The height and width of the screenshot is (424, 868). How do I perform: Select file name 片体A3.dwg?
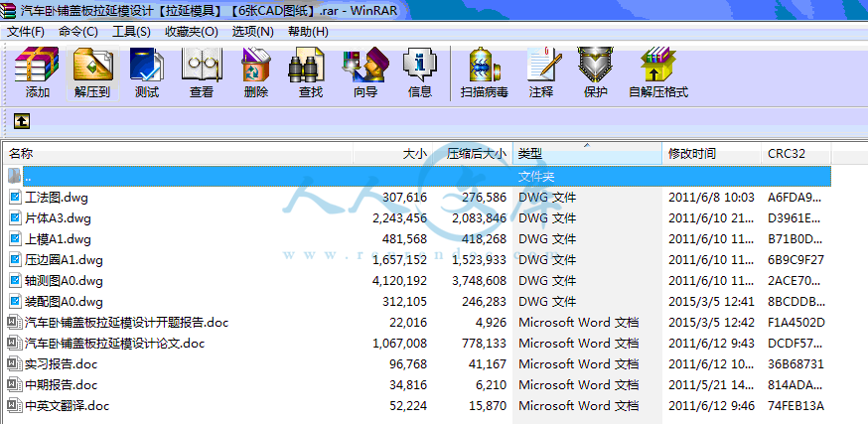coord(58,218)
